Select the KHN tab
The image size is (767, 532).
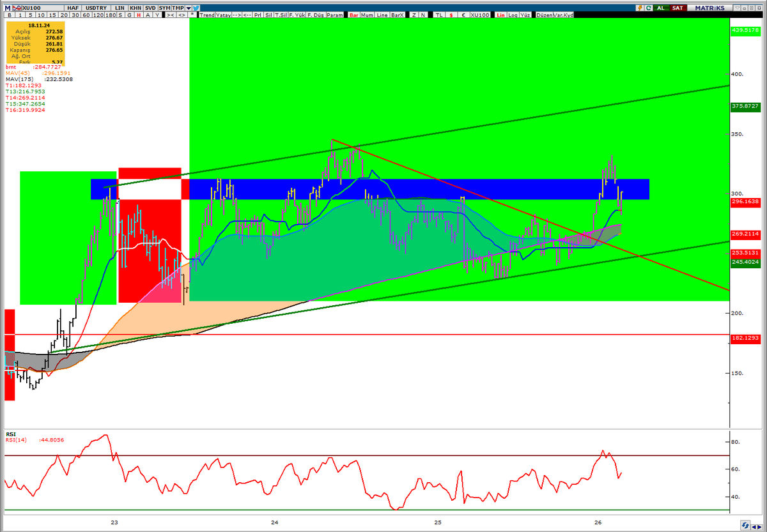tap(136, 8)
